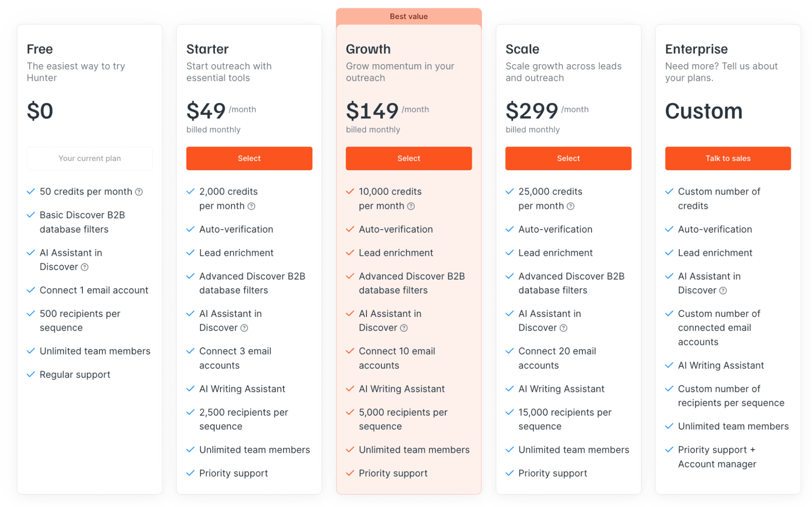Viewport: 812px width, 507px height.
Task: Click checkmark beside Priority support + Account manager
Action: (x=669, y=450)
